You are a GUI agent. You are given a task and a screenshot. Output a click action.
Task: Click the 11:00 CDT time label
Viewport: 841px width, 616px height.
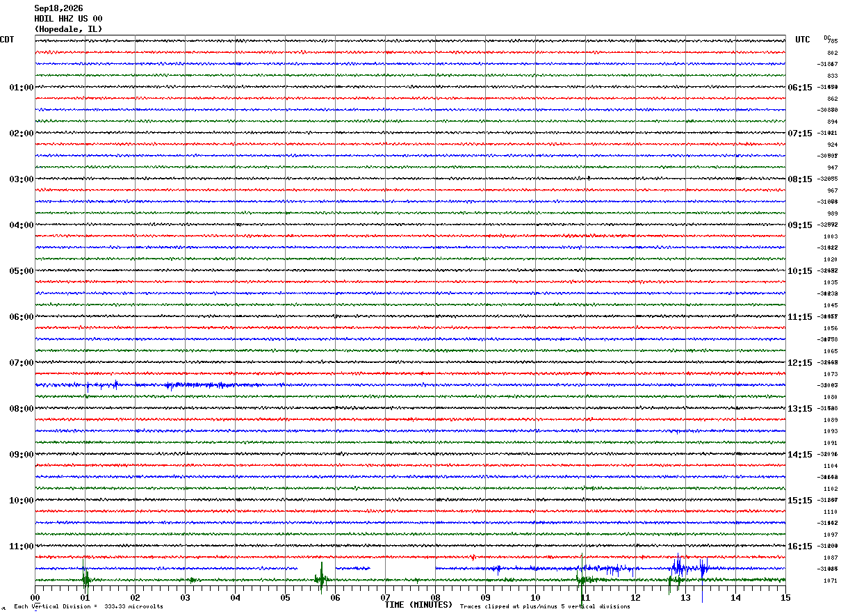click(x=22, y=546)
